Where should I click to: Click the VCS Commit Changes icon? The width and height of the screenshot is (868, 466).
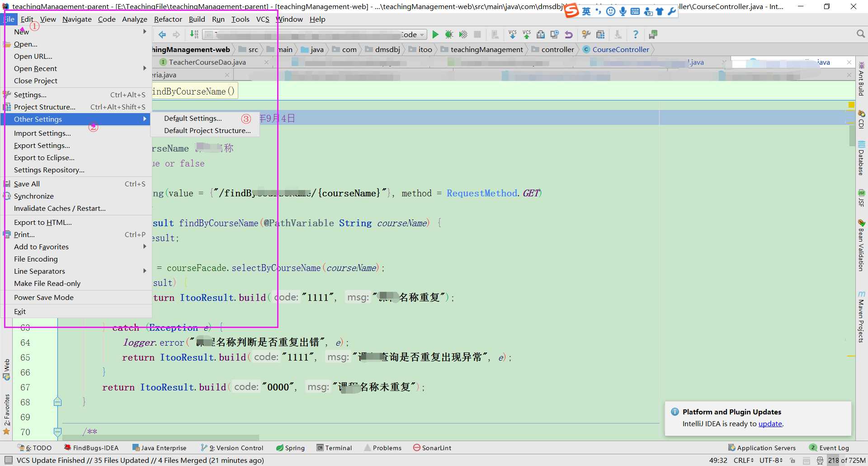pos(527,34)
